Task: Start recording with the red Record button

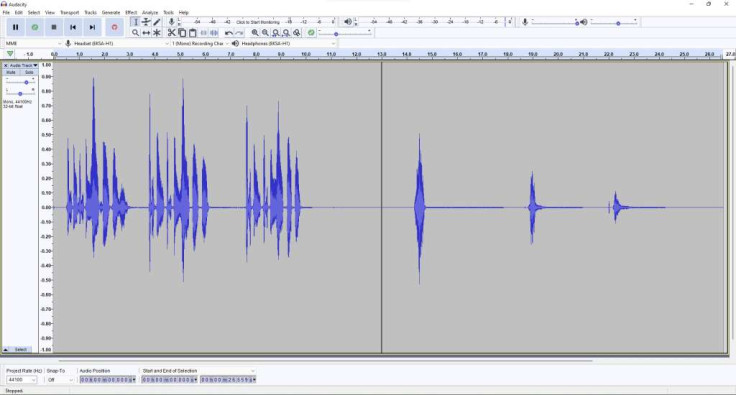Action: click(114, 27)
